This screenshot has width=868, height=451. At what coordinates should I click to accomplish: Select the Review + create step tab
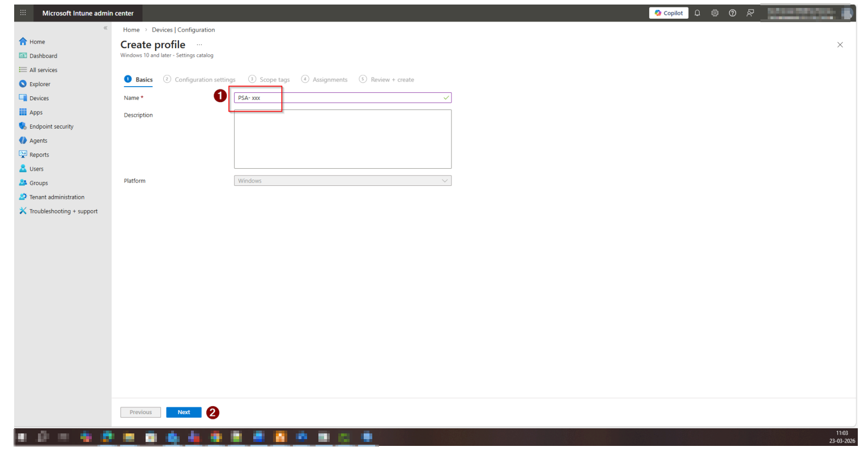click(386, 80)
